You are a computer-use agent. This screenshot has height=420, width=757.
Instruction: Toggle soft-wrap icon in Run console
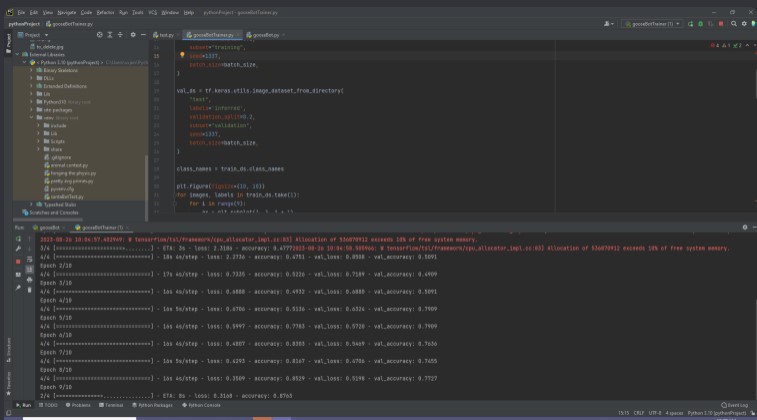pos(29,260)
